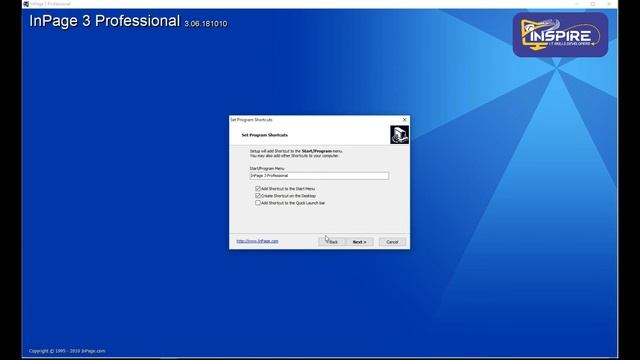Close the main InPage installer window
Viewport: 640px width, 360px height.
click(609, 4)
